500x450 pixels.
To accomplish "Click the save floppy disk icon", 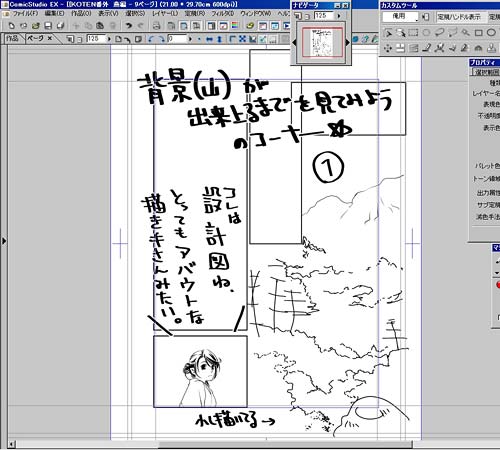I will tap(48, 25).
